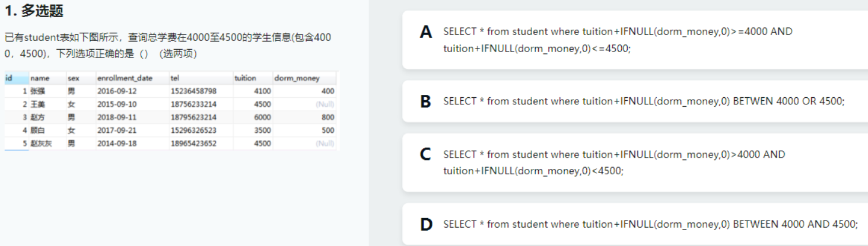Image resolution: width=868 pixels, height=246 pixels.
Task: Select the name cell 赵灰灰
Action: click(x=42, y=143)
